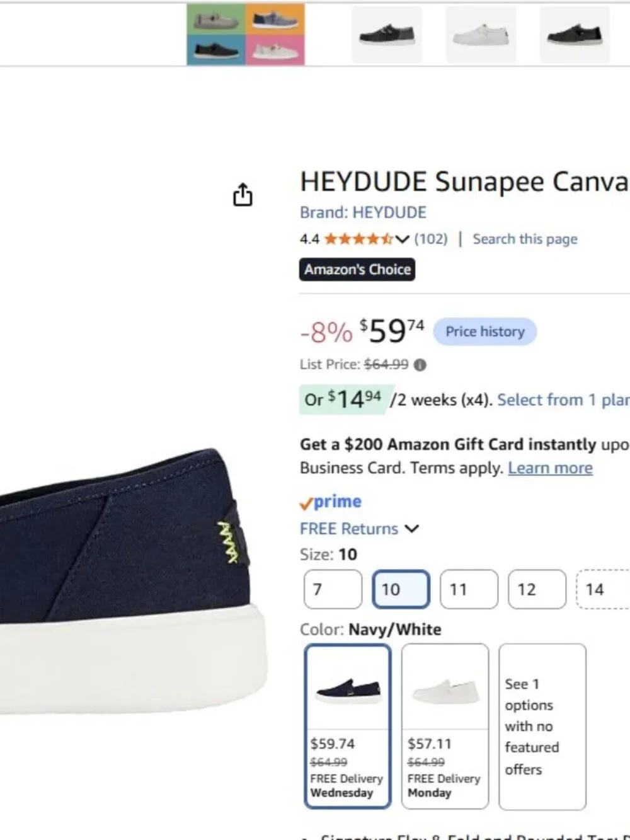The height and width of the screenshot is (840, 630).
Task: Open See 1 options with no featured offers
Action: click(x=542, y=726)
